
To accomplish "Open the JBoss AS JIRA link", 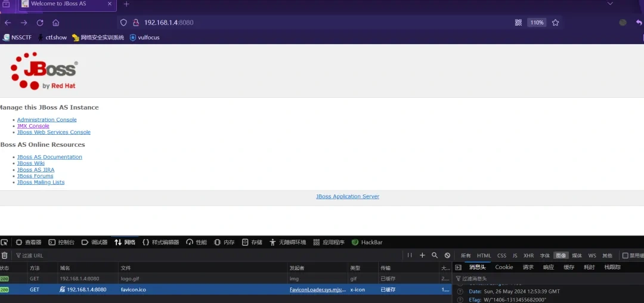I will [x=36, y=169].
